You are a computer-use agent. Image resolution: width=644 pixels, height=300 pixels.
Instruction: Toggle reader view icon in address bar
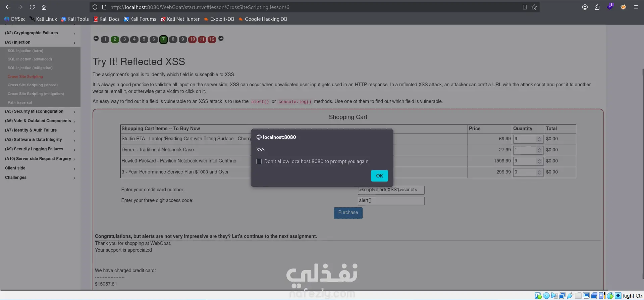point(525,7)
